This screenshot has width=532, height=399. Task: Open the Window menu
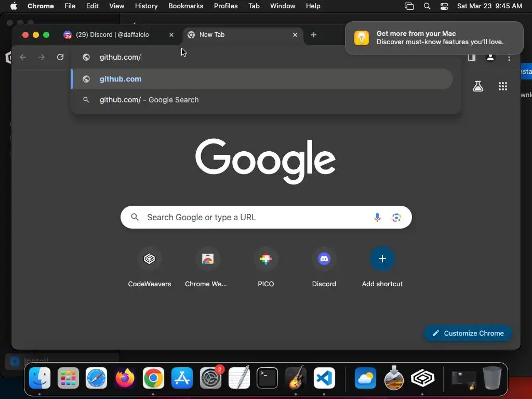[x=283, y=6]
